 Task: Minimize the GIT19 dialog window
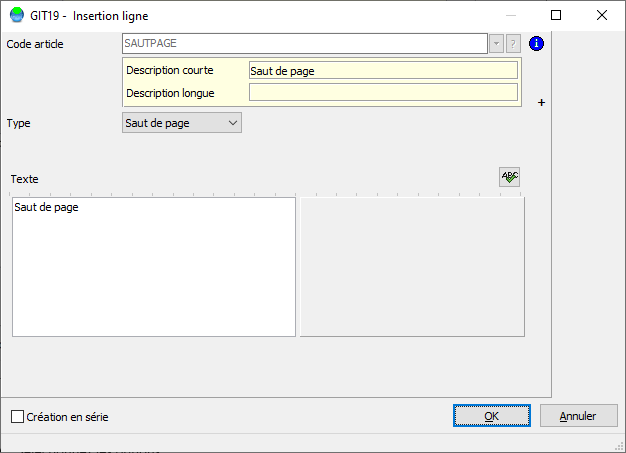tap(511, 15)
